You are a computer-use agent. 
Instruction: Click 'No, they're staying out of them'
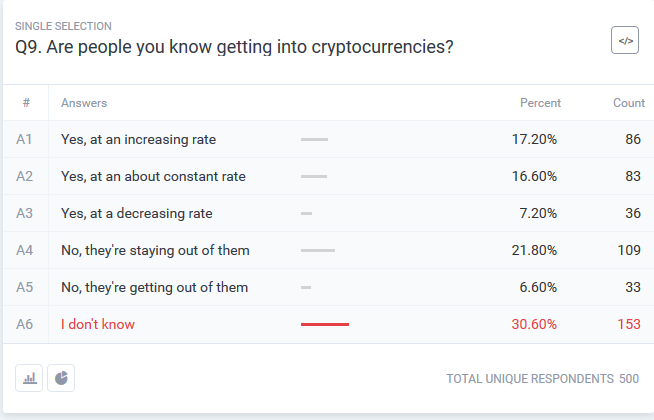click(x=155, y=250)
